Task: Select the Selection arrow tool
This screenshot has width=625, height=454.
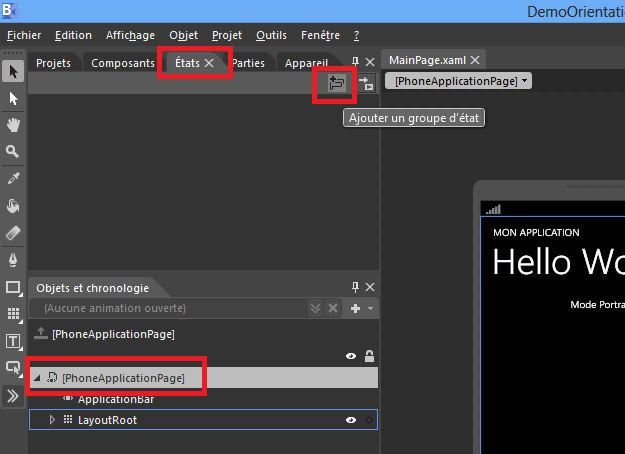Action: [14, 71]
